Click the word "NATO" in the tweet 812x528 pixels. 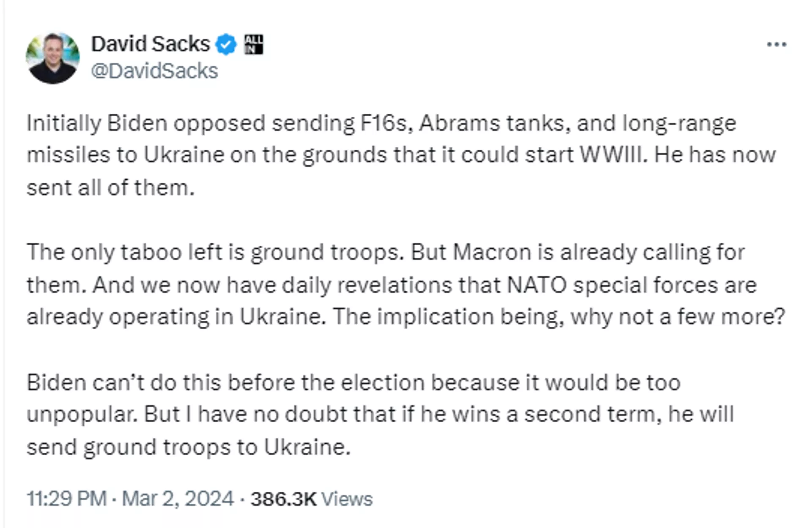click(536, 285)
